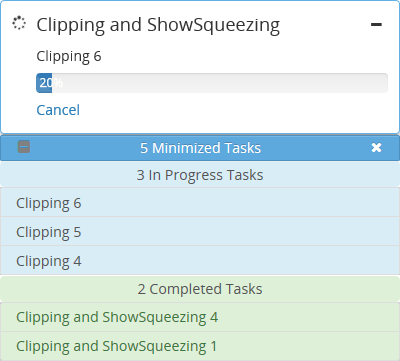Click the 20% progress bar
The image size is (400, 361).
pyautogui.click(x=212, y=83)
